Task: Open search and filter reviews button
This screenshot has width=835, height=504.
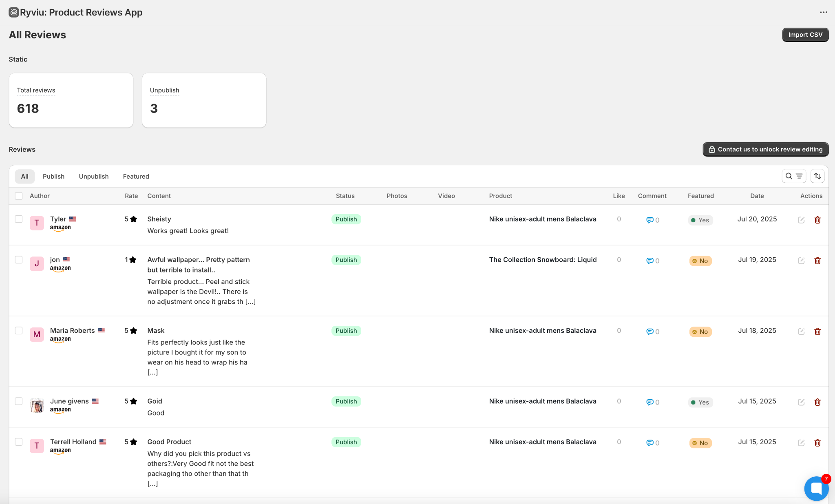Action: (794, 176)
